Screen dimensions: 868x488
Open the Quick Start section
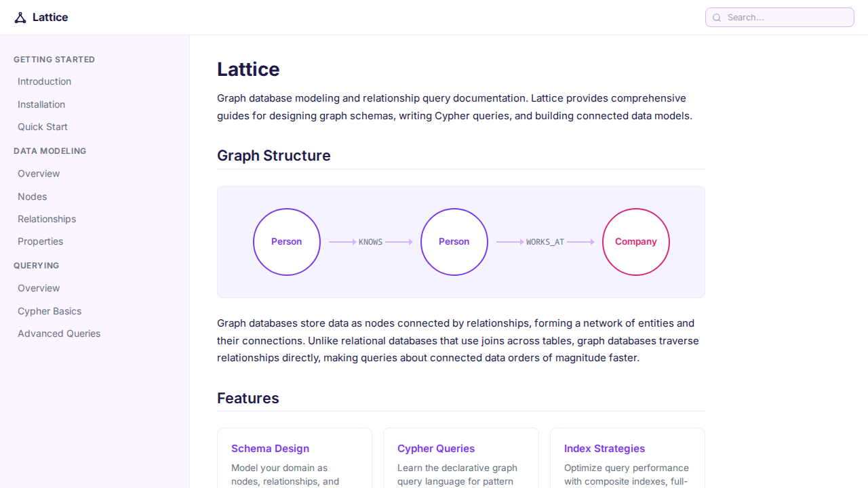click(x=42, y=127)
